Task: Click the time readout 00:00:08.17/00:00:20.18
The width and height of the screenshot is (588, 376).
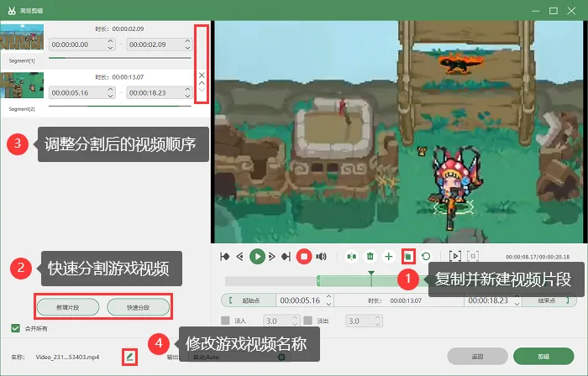Action: [x=538, y=257]
